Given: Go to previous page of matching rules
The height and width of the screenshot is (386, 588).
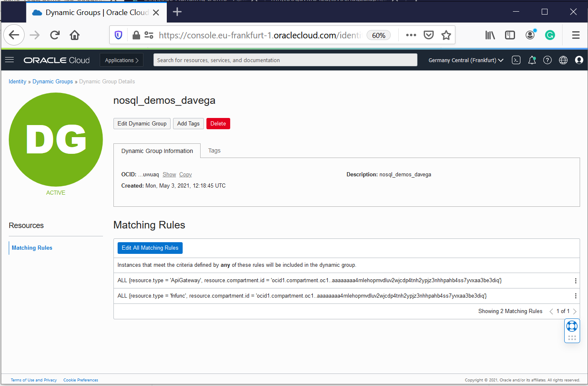Looking at the screenshot, I should (551, 311).
